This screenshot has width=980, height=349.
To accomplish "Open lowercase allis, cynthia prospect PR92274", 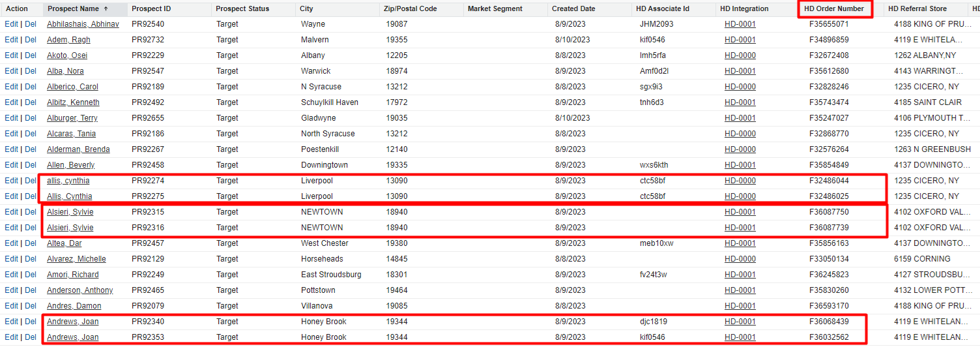I will [68, 181].
